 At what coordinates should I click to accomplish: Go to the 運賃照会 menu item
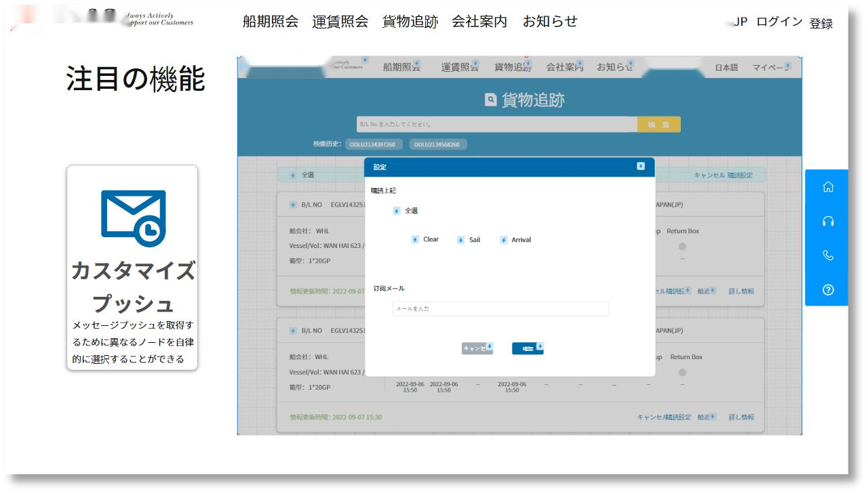[340, 22]
